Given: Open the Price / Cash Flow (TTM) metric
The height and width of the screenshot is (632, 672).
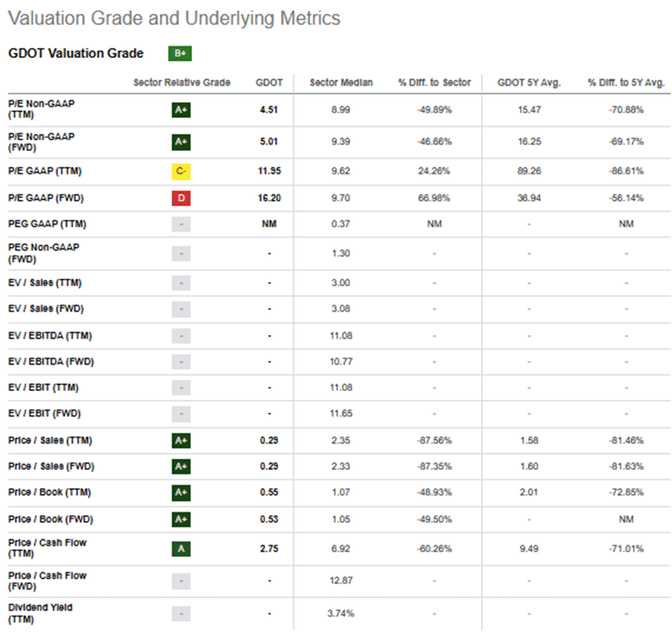Looking at the screenshot, I should 47,548.
